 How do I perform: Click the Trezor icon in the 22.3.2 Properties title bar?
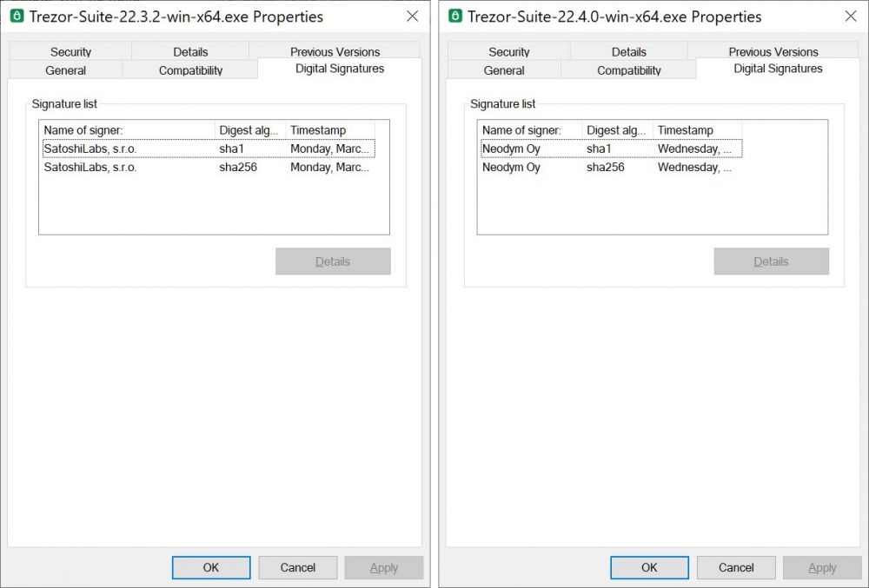[17, 16]
